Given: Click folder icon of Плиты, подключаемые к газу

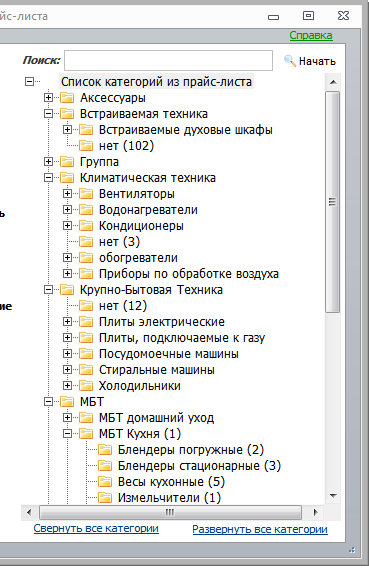Looking at the screenshot, I should pos(86,338).
